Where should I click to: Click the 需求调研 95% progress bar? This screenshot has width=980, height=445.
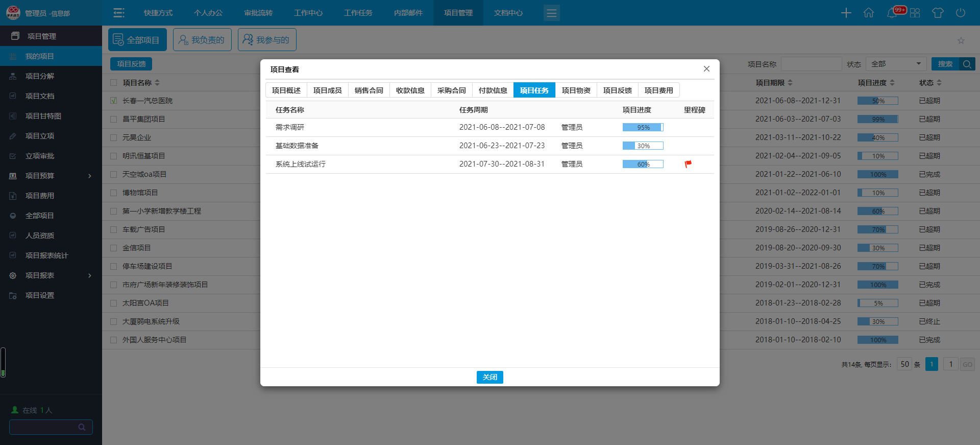coord(643,127)
